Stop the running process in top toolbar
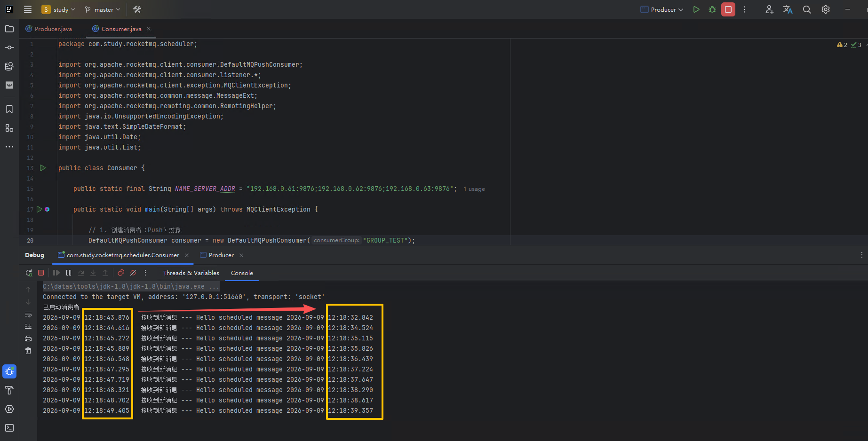Viewport: 868px width, 441px height. click(x=728, y=9)
